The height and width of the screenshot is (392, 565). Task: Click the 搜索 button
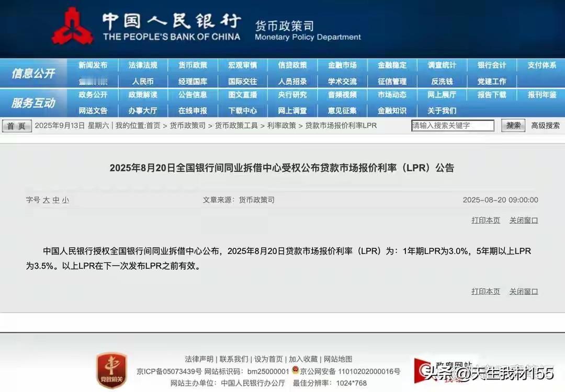513,125
